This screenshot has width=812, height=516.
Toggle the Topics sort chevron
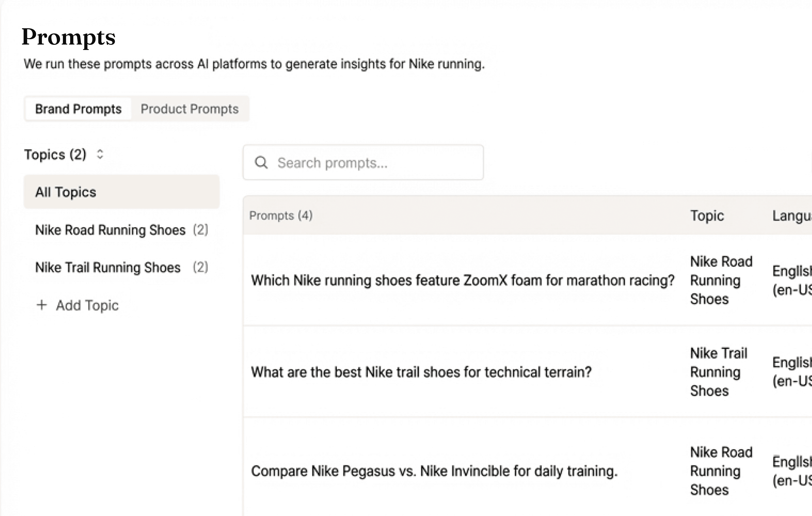pos(100,154)
